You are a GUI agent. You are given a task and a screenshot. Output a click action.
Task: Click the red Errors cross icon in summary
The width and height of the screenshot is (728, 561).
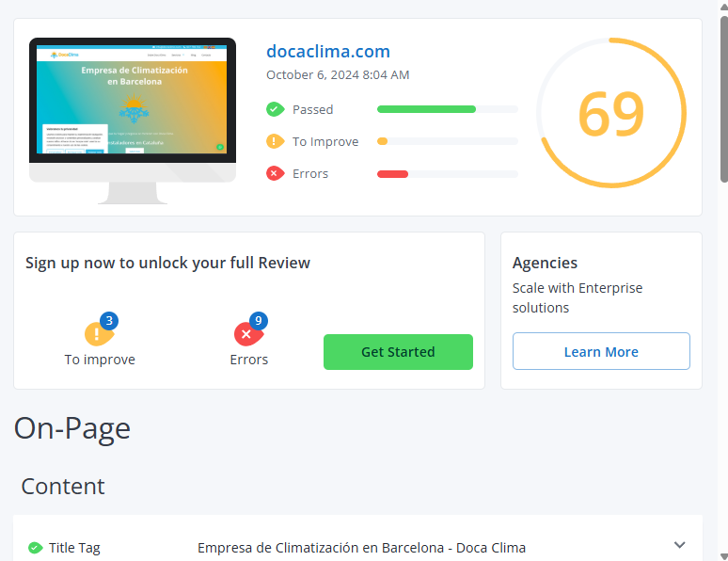point(275,173)
